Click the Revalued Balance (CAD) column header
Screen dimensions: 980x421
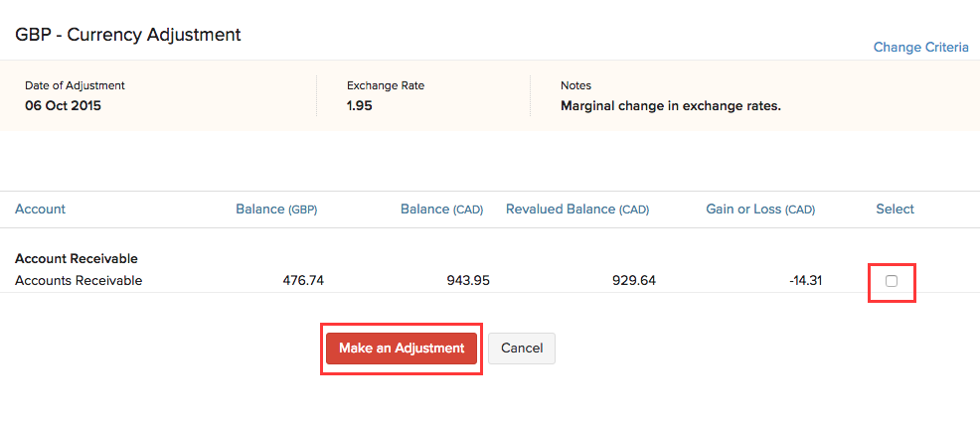577,210
